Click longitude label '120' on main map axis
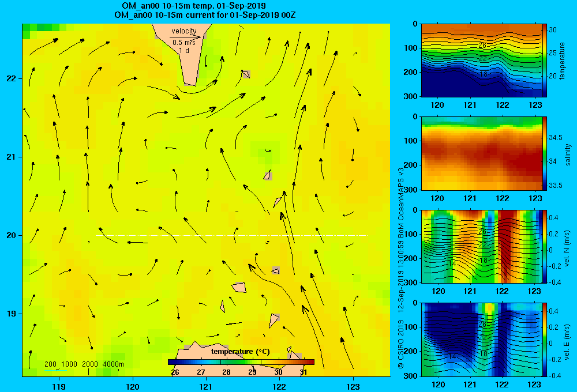This screenshot has width=577, height=392. coord(133,386)
